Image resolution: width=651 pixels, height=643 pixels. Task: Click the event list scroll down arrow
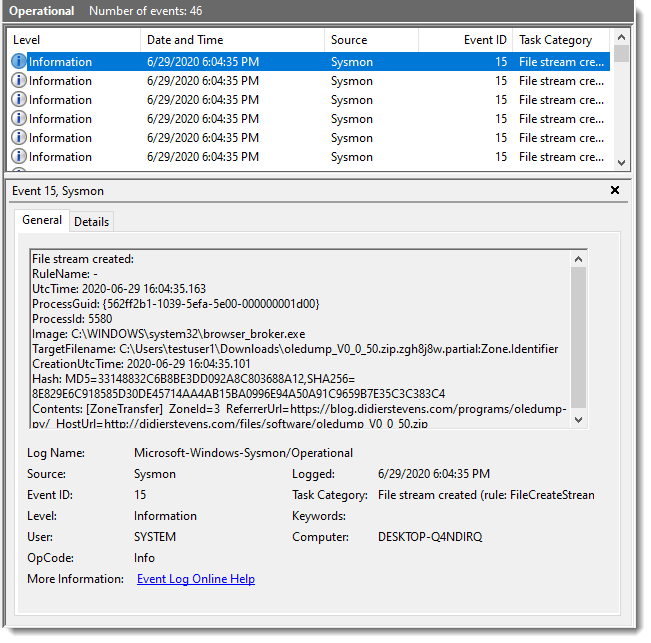[621, 163]
